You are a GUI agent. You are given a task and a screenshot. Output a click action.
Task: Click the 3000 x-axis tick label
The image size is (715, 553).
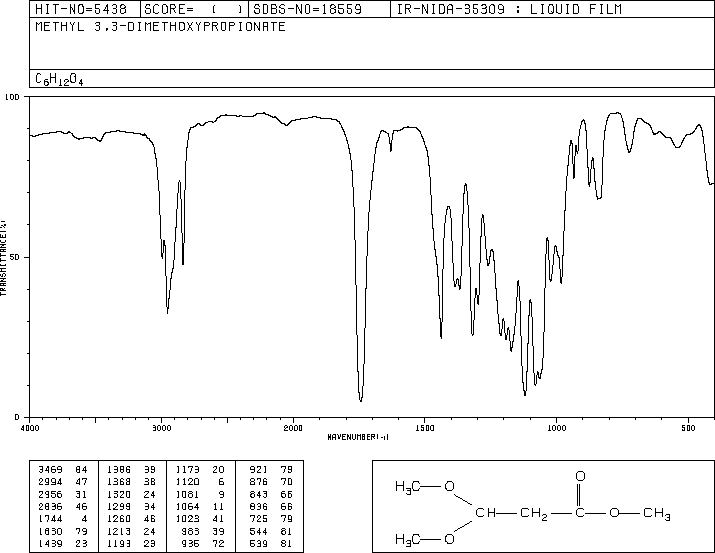coord(161,428)
